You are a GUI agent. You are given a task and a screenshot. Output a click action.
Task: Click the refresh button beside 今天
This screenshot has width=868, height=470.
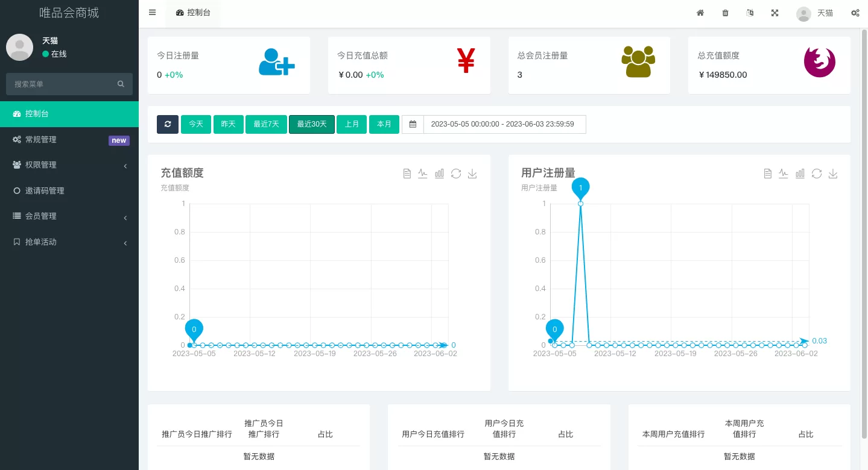point(168,124)
